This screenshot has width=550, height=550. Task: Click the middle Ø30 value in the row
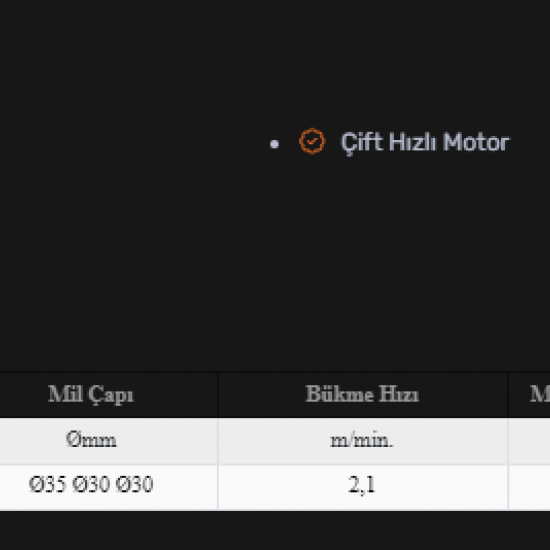(91, 484)
